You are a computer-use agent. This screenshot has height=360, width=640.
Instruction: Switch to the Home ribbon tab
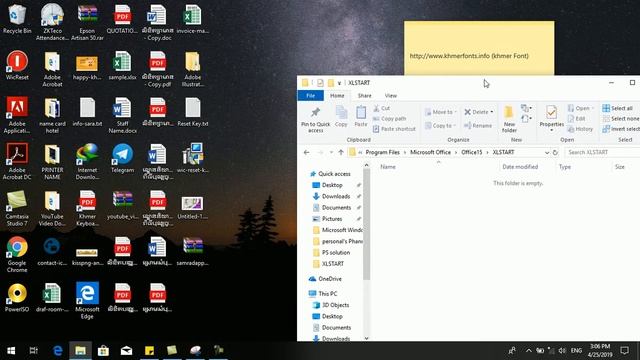337,96
